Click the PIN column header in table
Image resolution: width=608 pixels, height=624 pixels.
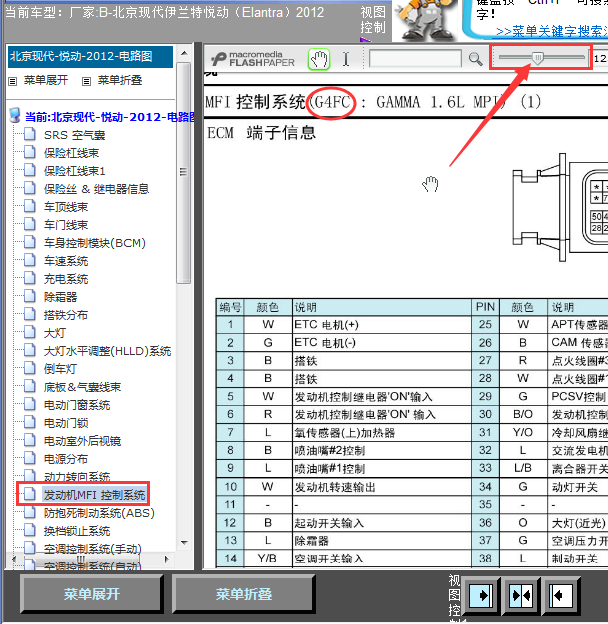[x=485, y=307]
